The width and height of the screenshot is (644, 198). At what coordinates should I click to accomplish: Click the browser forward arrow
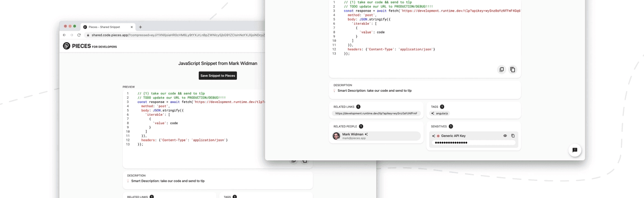tap(71, 35)
